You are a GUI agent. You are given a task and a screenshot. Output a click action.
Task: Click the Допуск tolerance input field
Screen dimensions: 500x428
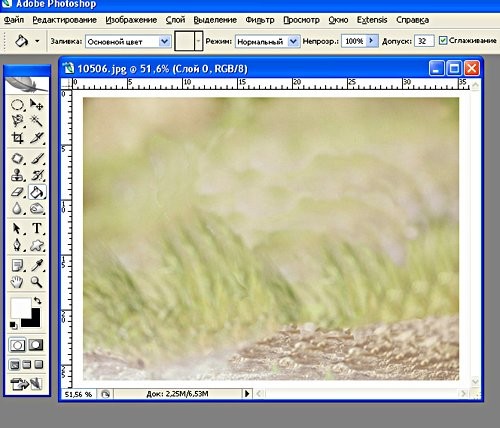(424, 41)
